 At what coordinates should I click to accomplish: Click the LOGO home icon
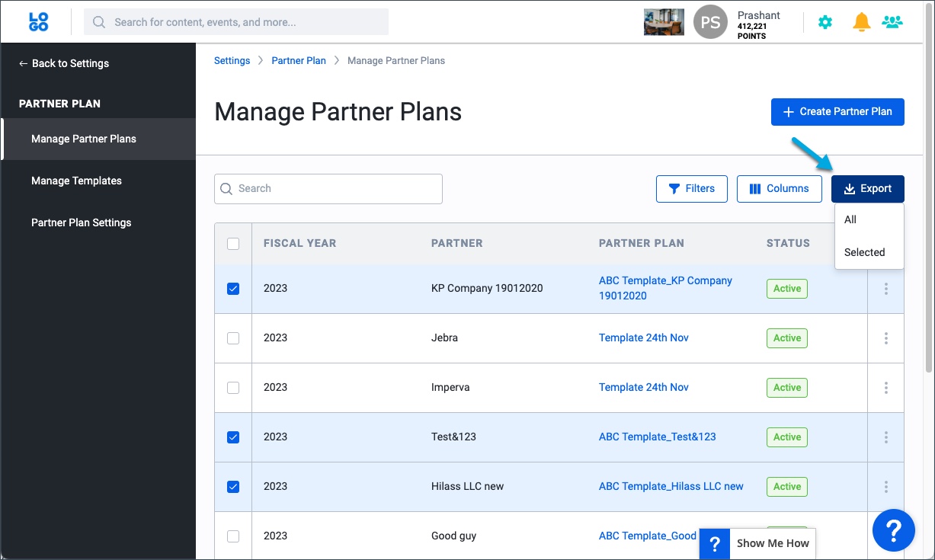pyautogui.click(x=38, y=22)
